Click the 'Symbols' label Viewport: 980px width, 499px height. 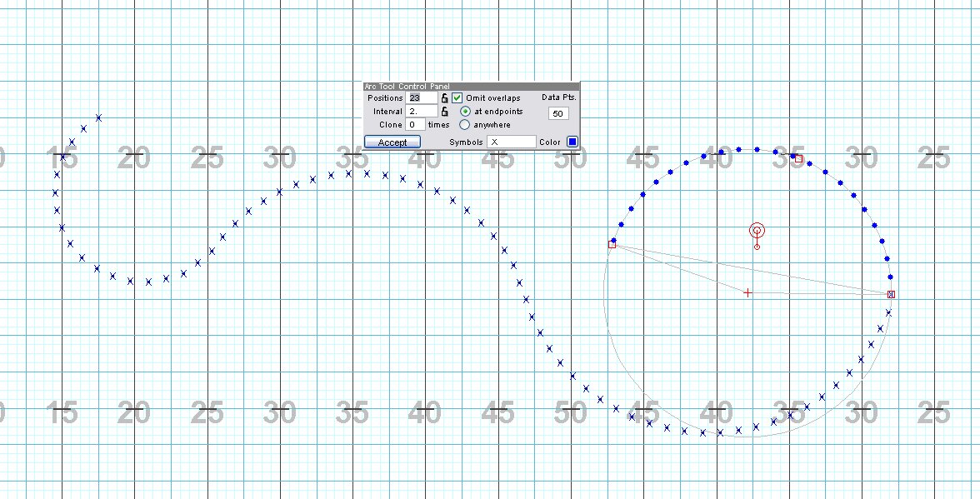(x=466, y=142)
